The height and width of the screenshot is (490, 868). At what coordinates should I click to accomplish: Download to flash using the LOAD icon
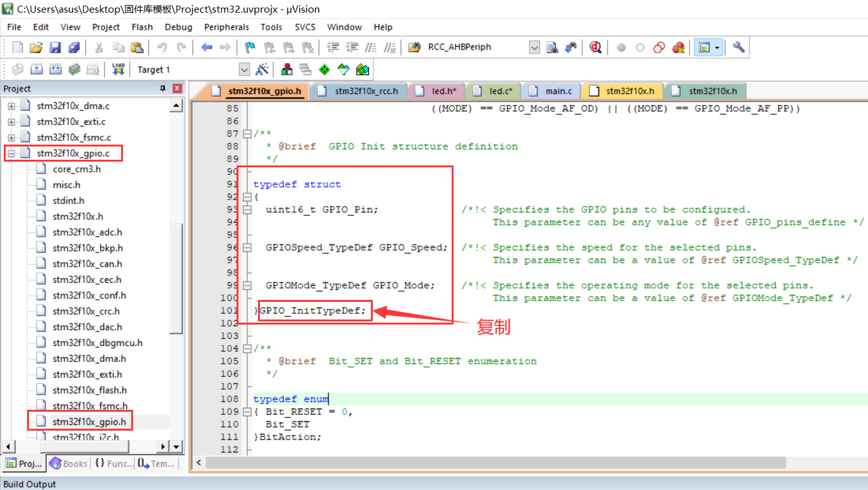(118, 69)
